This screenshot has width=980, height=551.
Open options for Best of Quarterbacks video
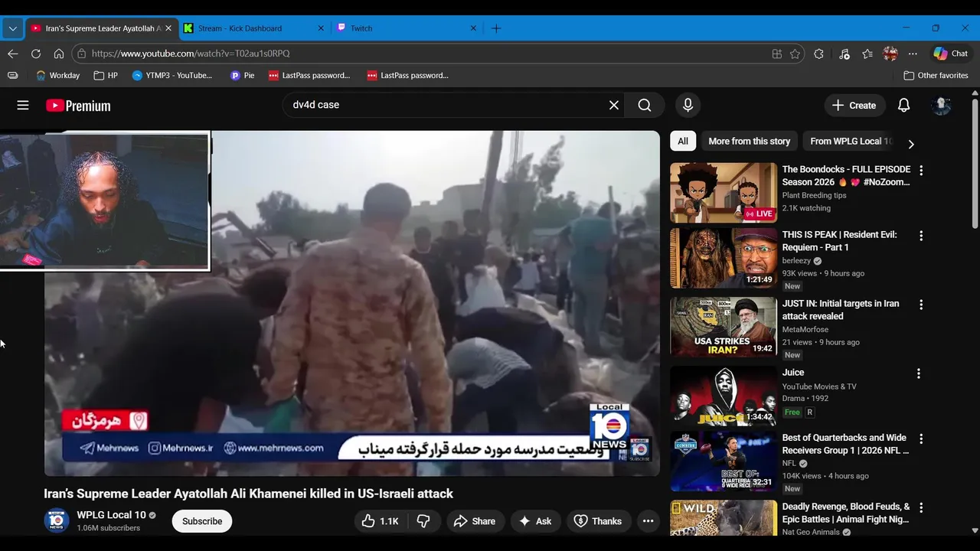921,439
